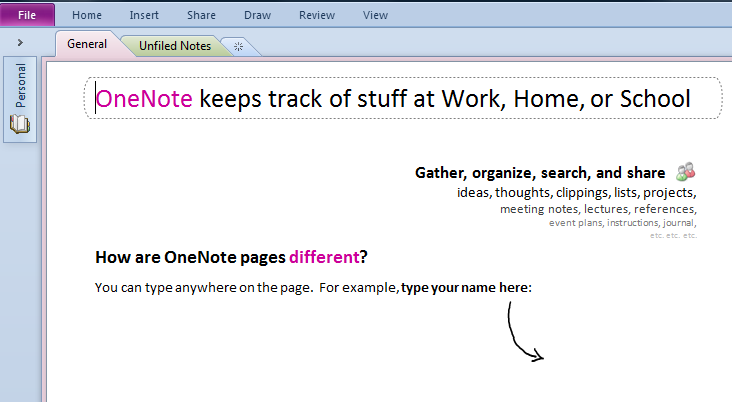Screen dimensions: 732x402
Task: Click text meeting notes, lectures, references
Action: 598,209
